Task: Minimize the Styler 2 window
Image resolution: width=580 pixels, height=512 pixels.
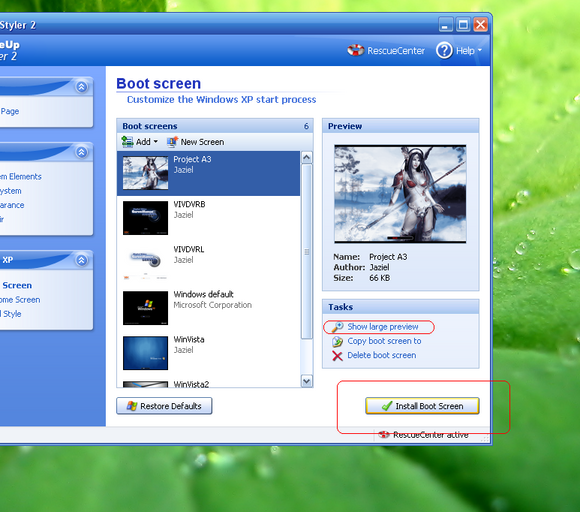Action: [x=446, y=25]
